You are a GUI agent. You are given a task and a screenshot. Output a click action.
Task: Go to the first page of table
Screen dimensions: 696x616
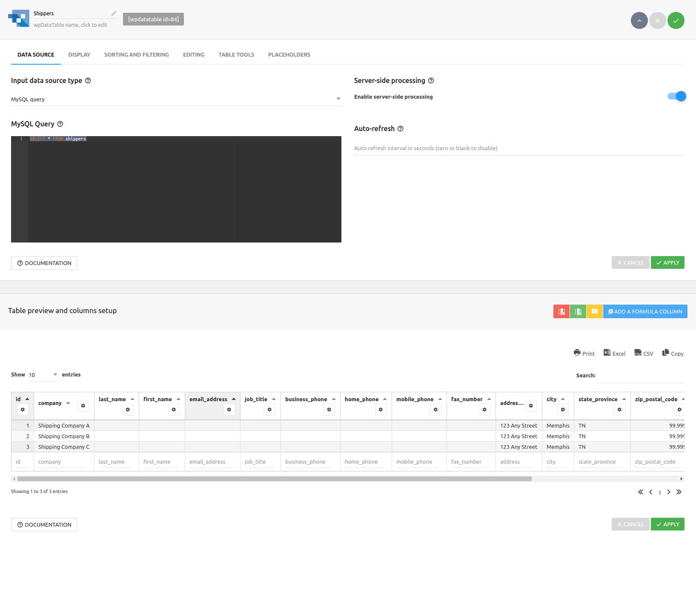pos(641,492)
